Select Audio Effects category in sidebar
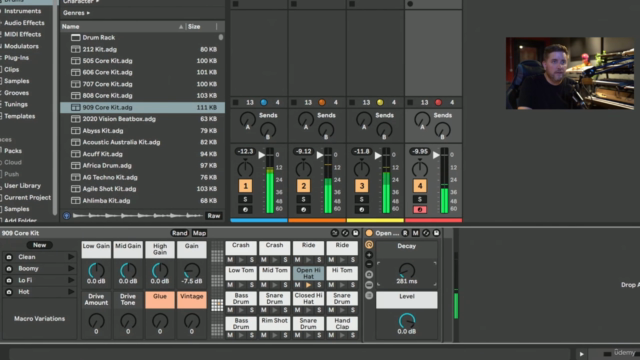 point(24,23)
